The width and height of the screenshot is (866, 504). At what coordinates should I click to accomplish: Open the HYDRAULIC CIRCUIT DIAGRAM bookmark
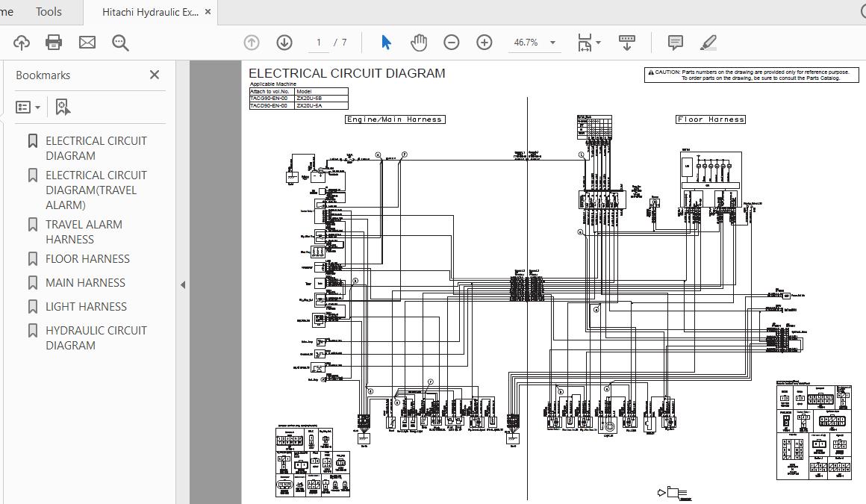[96, 337]
